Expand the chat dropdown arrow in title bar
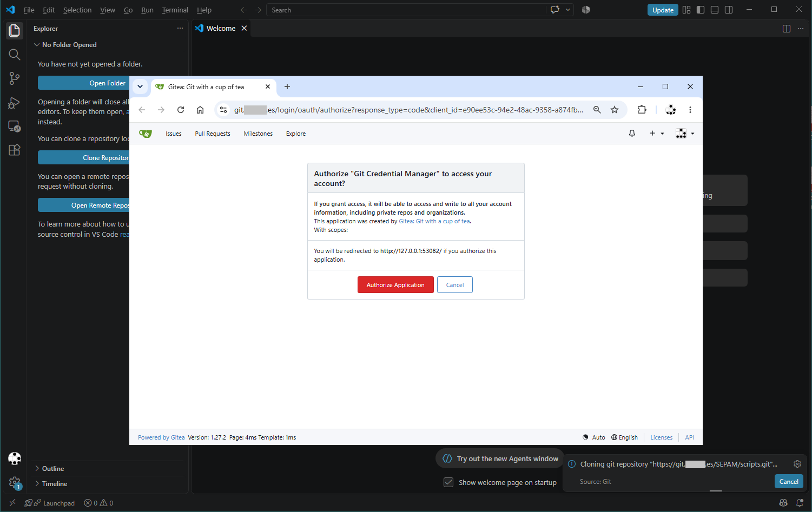Viewport: 812px width, 512px height. [568, 10]
